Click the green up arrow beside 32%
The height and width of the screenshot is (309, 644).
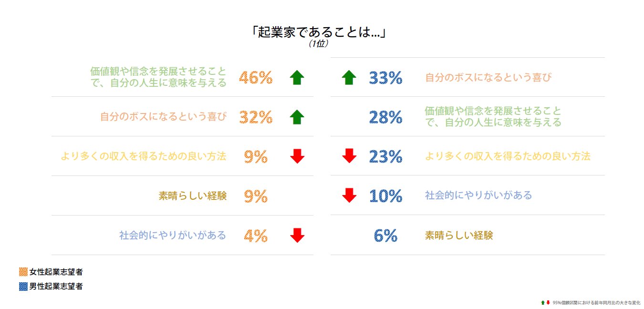pos(297,117)
